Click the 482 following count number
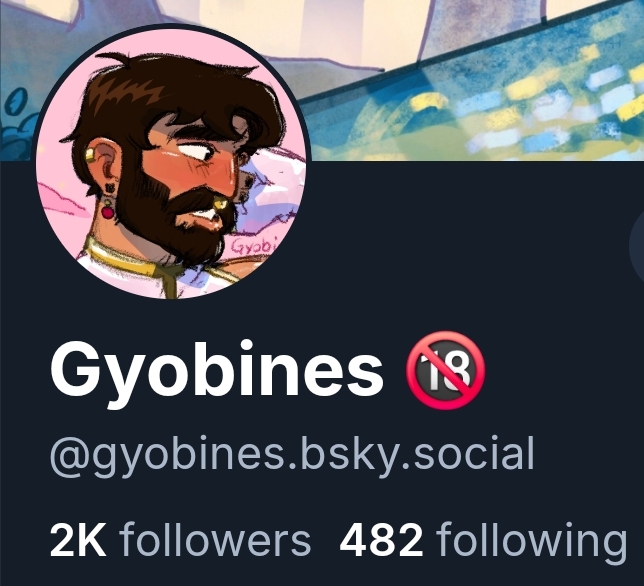This screenshot has width=644, height=586. pos(381,539)
